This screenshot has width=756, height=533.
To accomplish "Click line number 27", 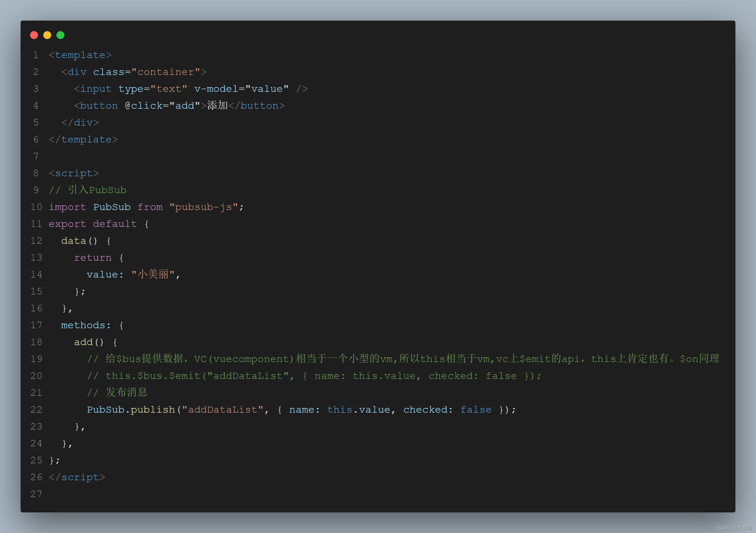I will click(36, 494).
